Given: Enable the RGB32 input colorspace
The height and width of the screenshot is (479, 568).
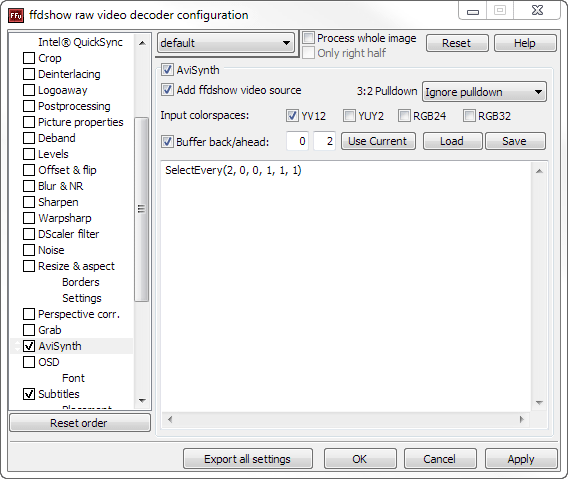Looking at the screenshot, I should click(x=469, y=116).
